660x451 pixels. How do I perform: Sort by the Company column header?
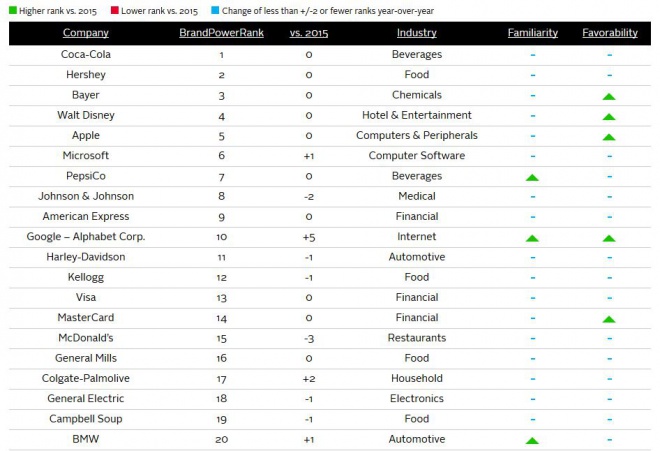click(x=85, y=33)
